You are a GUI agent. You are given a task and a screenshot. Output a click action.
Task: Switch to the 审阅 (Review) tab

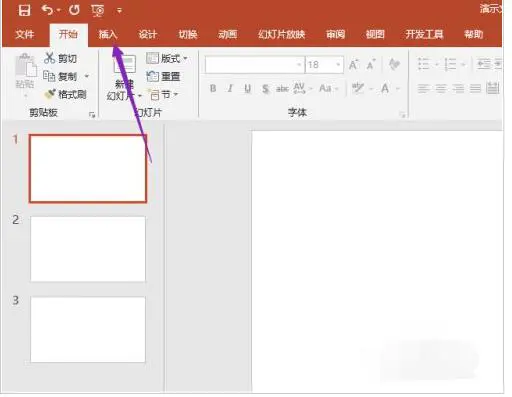[x=335, y=34]
